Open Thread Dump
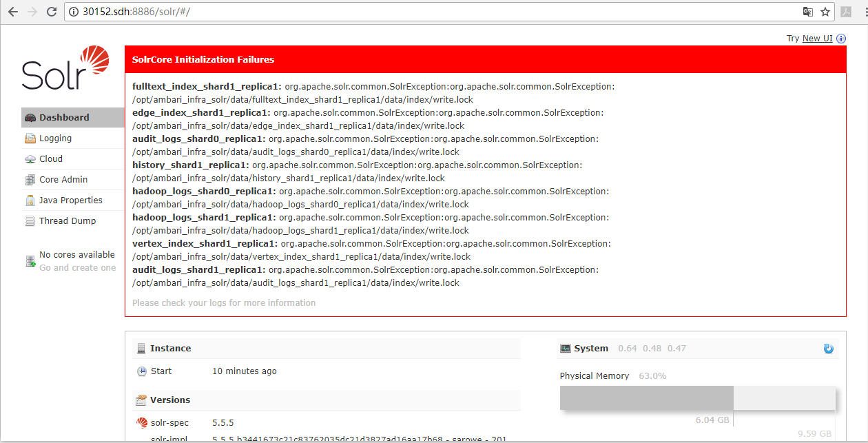 tap(73, 221)
